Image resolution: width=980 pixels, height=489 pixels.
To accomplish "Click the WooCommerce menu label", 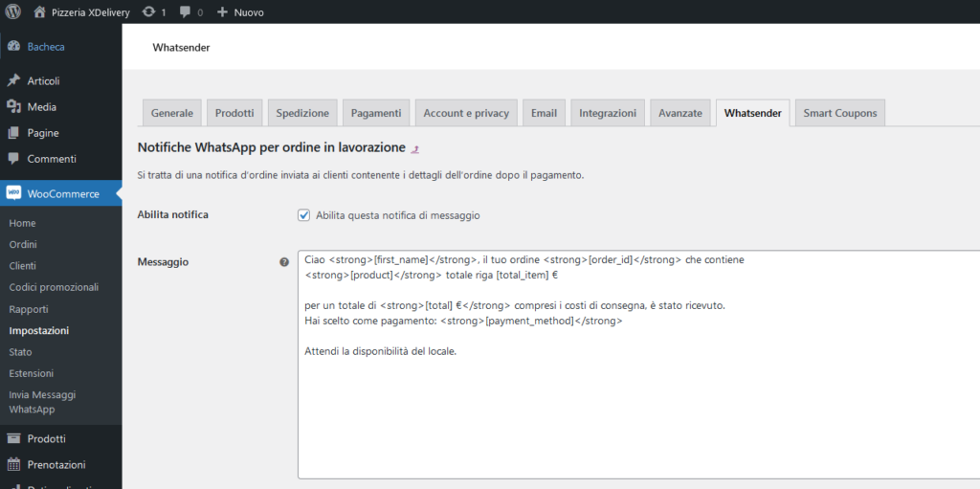I will click(x=63, y=194).
